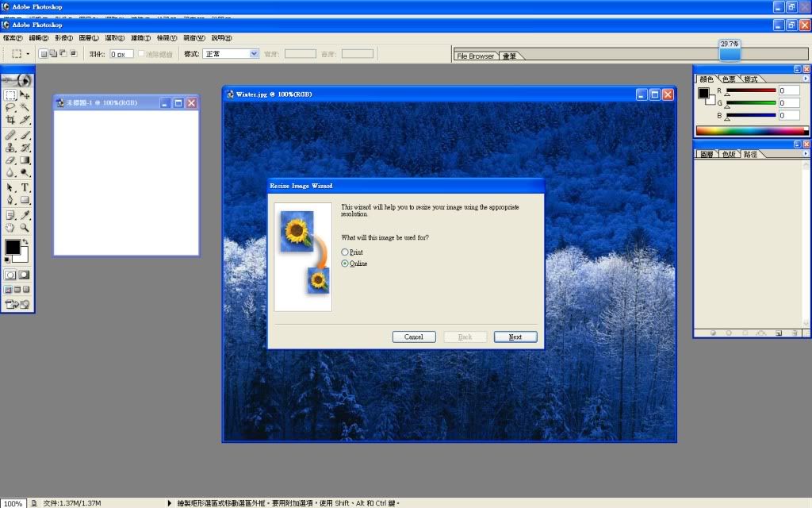This screenshot has width=812, height=508.
Task: Open the marquee tool preset picker arrow
Action: (29, 54)
